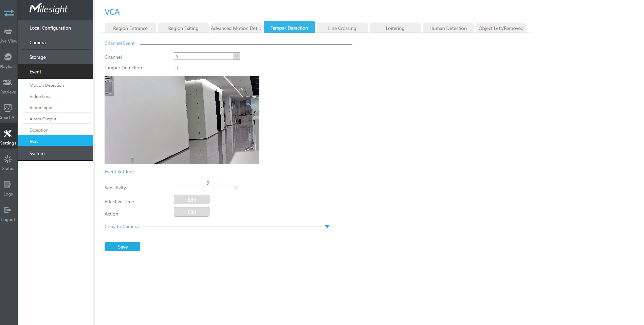Expand the Copy to Camera section
This screenshot has width=644, height=325.
pos(327,226)
